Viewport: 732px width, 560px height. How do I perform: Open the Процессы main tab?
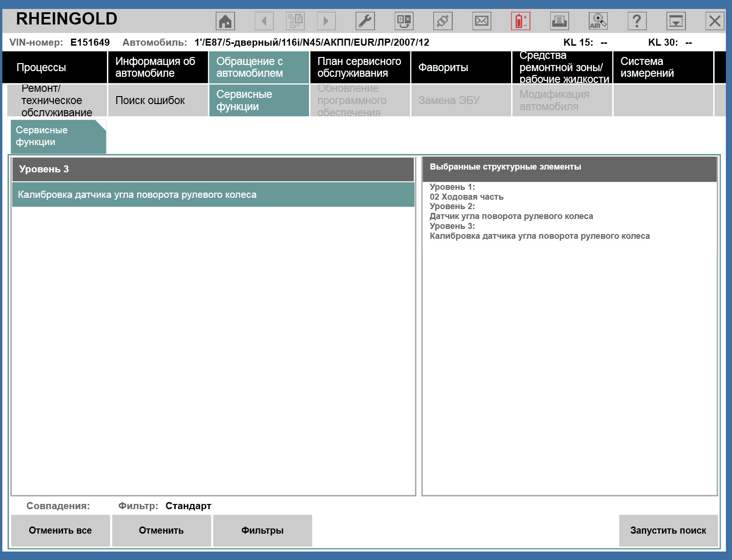55,67
